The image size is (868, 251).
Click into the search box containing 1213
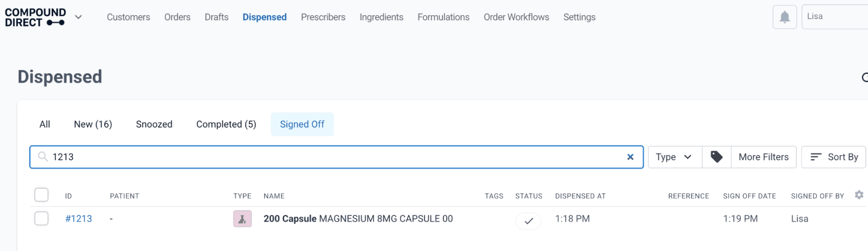(336, 157)
